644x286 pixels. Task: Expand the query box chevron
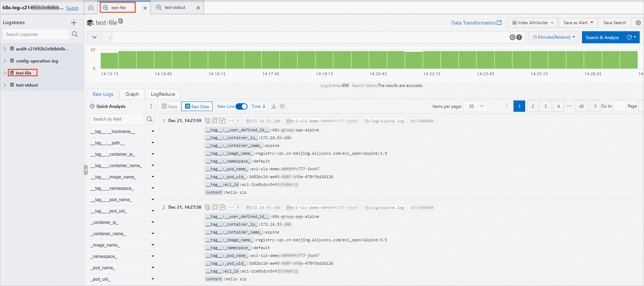94,37
